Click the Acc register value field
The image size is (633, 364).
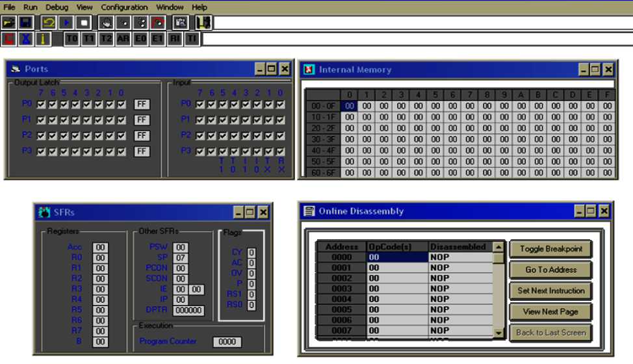(x=100, y=247)
